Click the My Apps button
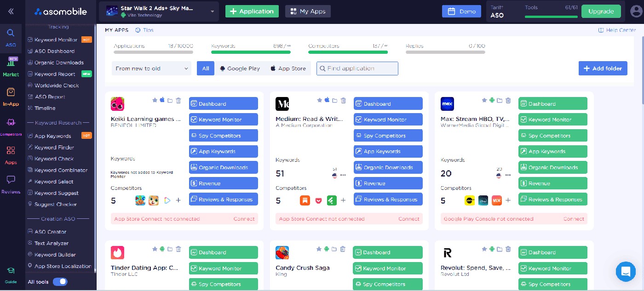 308,11
